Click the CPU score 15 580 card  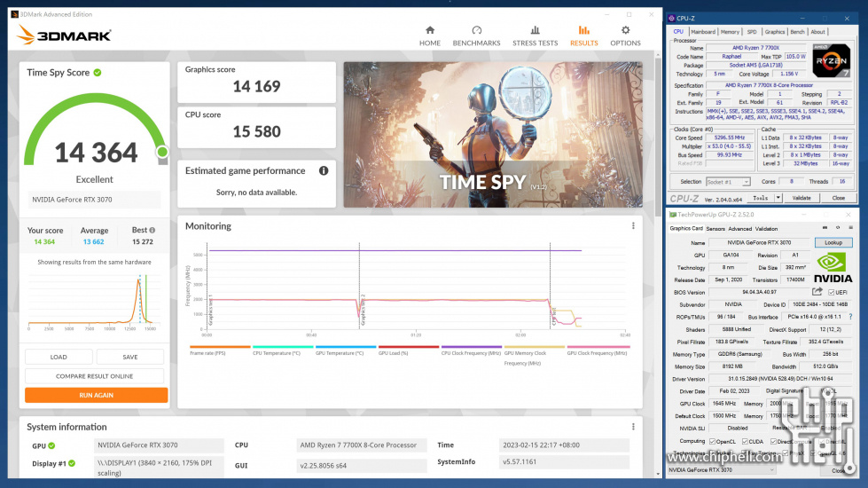point(256,128)
